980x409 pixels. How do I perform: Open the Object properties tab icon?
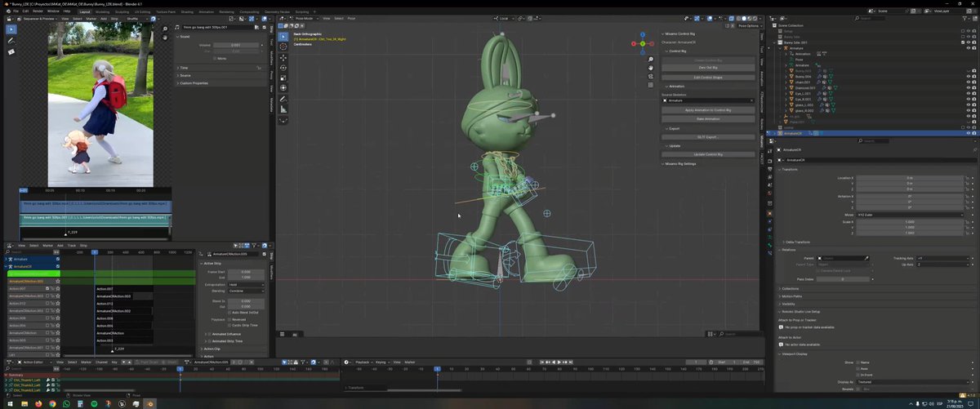pyautogui.click(x=770, y=213)
